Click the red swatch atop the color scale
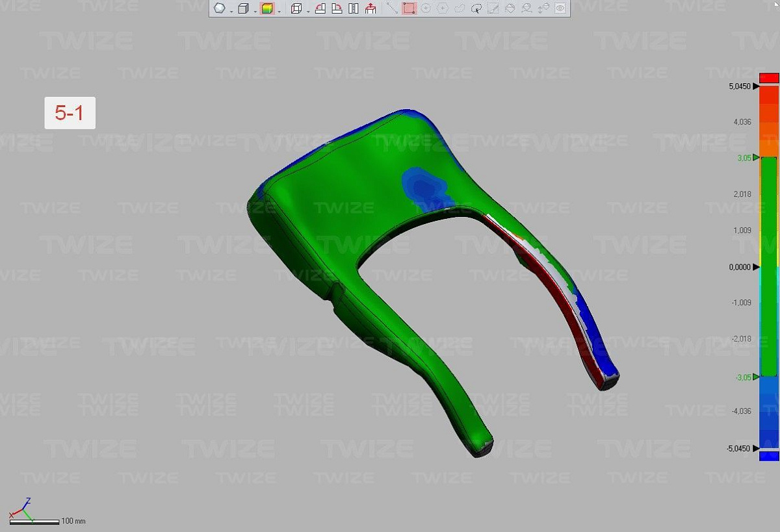Image resolution: width=780 pixels, height=532 pixels. coord(769,78)
